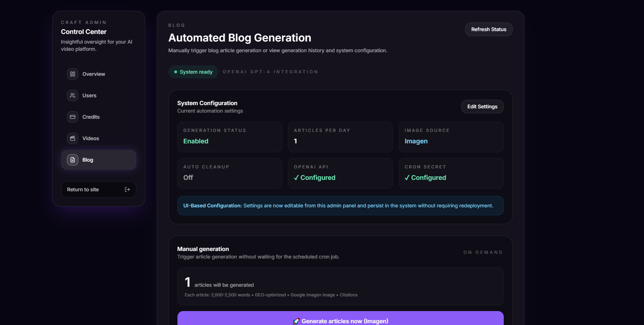Screen dimensions: 644x325
Task: Click the Generation Status Enabled card
Action: tap(230, 137)
